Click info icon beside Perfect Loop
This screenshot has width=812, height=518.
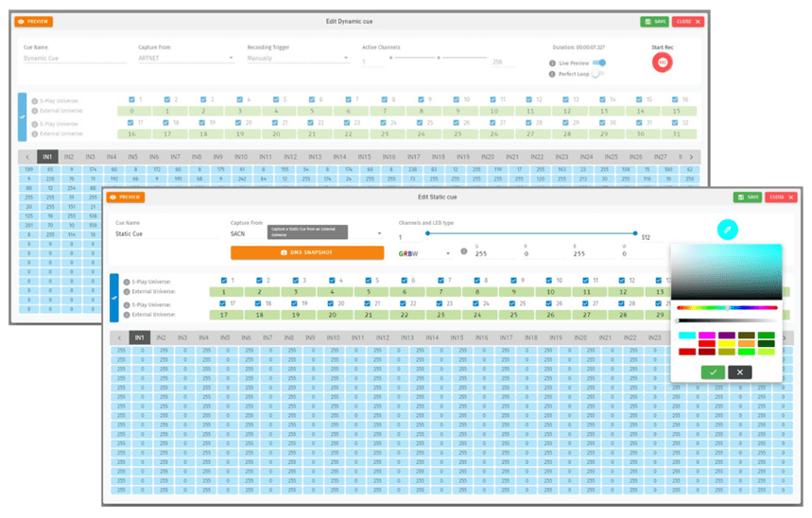coord(552,74)
